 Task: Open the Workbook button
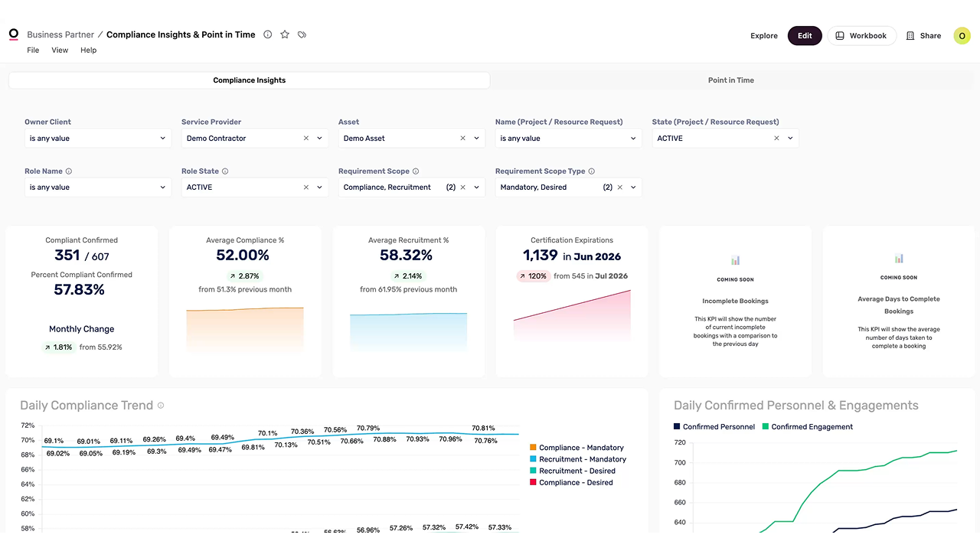(861, 36)
